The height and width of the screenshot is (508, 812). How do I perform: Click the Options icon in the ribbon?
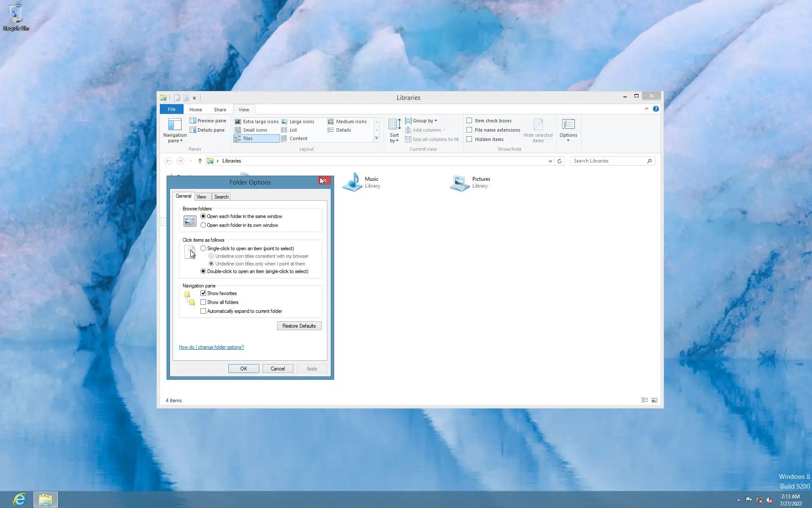point(568,124)
